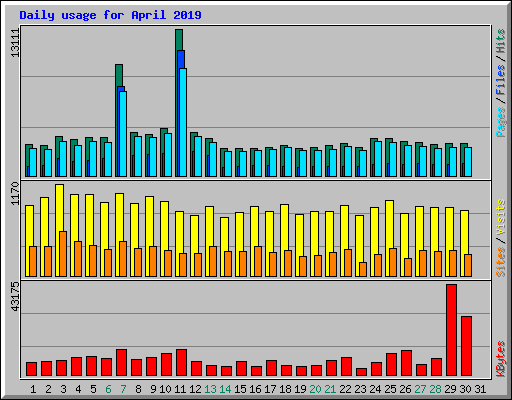Click day label 17 on the x-axis
The image size is (512, 400).
(270, 389)
